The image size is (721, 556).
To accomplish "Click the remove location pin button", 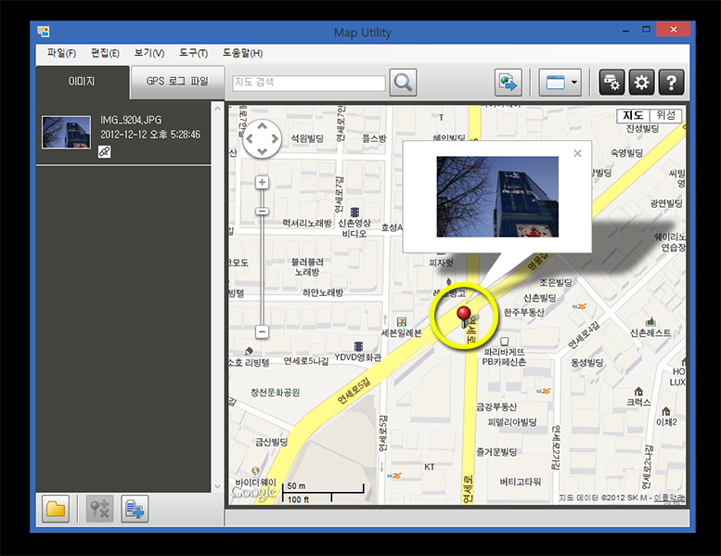I will [100, 509].
